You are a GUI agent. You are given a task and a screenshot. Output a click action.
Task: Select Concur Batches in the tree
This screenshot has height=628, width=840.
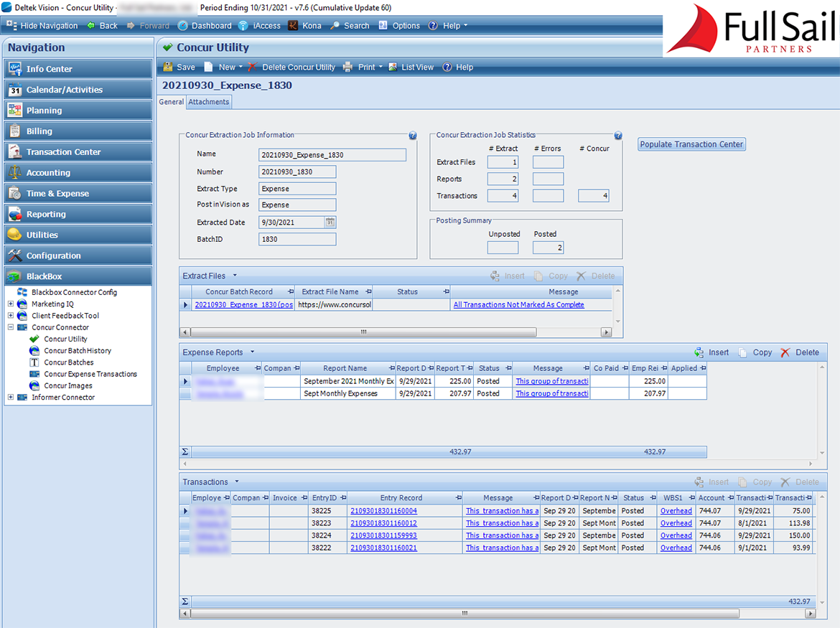point(69,362)
